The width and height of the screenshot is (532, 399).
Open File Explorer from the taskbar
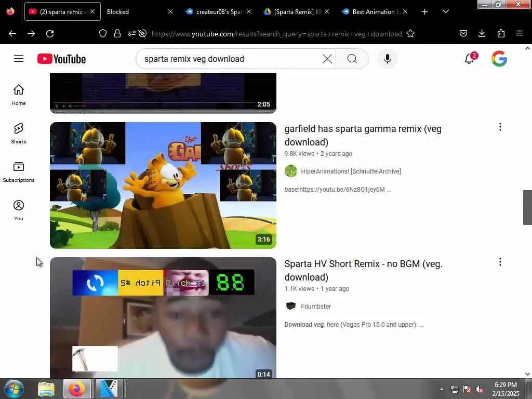(x=46, y=389)
